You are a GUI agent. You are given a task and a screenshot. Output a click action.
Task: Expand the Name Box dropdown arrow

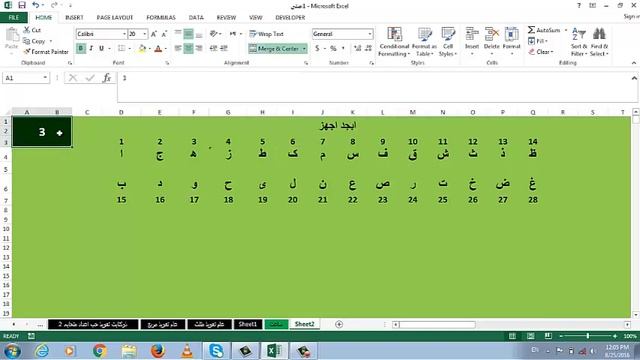click(45, 78)
